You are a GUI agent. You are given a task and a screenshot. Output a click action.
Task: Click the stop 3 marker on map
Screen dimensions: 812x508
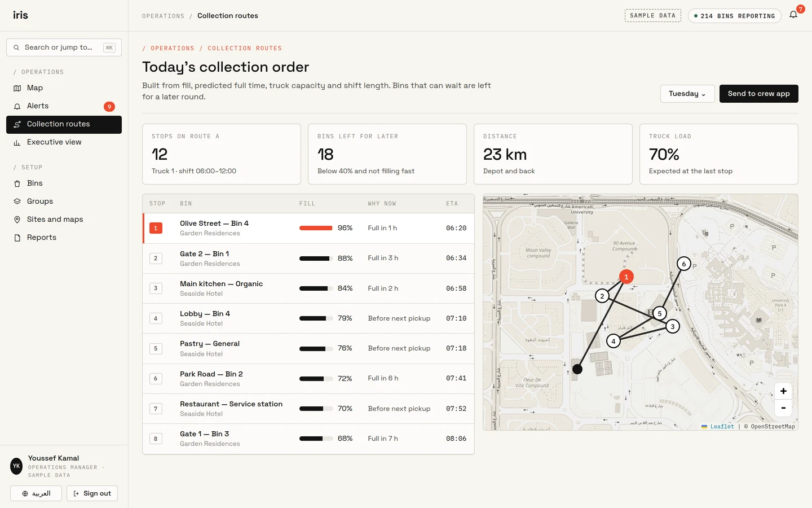tap(672, 326)
